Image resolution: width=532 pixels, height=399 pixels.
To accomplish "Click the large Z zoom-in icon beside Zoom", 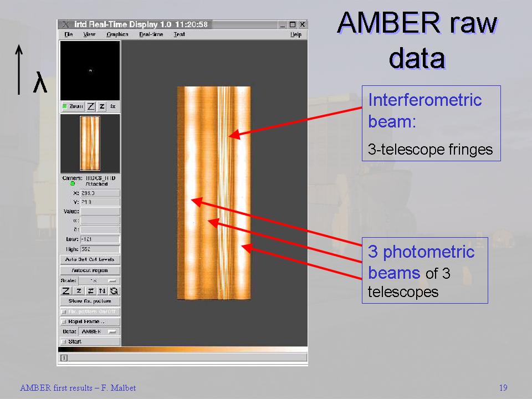I will point(91,106).
